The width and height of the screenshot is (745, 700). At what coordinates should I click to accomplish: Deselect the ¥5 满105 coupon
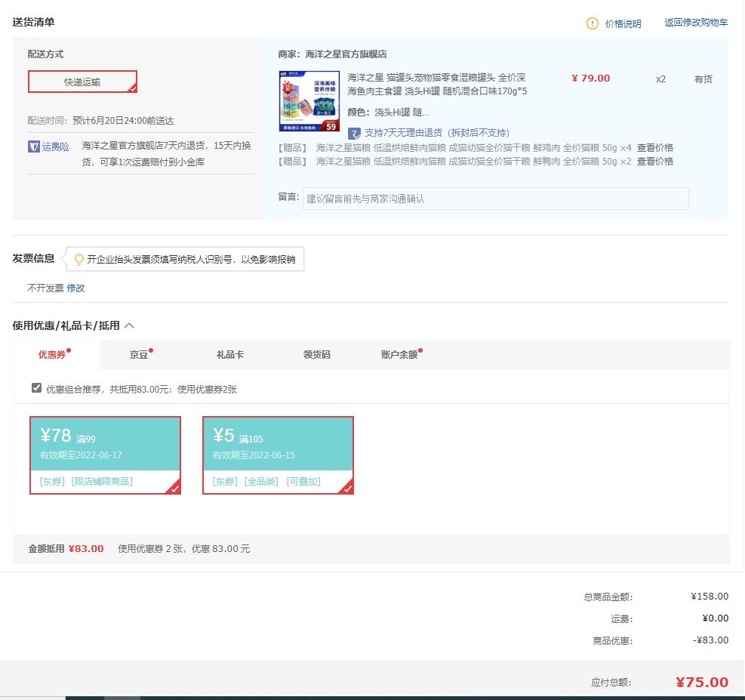tap(278, 455)
